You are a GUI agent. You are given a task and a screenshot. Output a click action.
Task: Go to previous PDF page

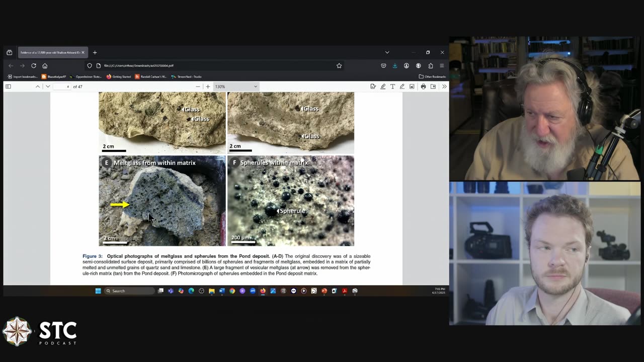(x=38, y=86)
